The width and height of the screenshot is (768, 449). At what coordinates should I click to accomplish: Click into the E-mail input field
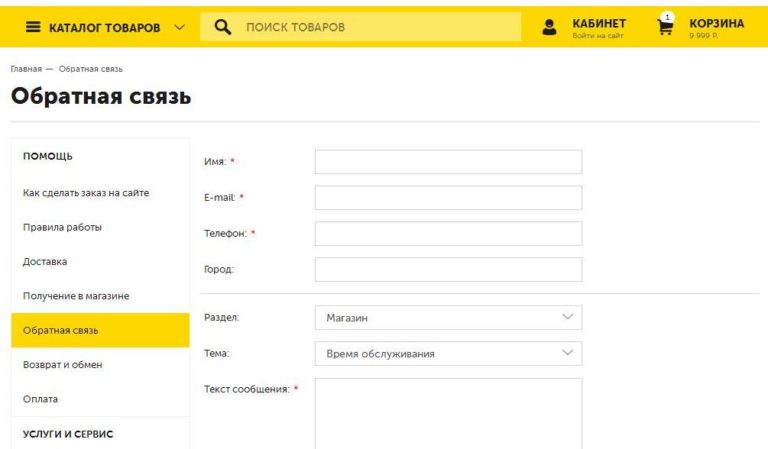click(448, 197)
